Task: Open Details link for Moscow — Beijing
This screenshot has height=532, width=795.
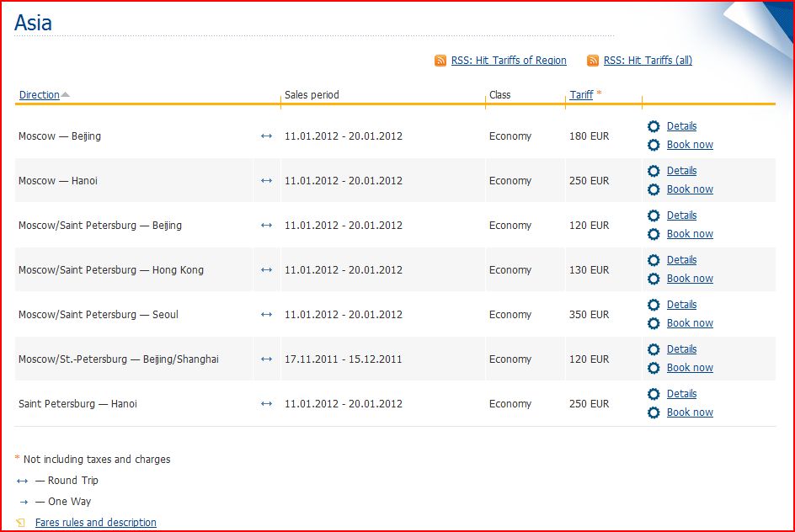Action: click(681, 126)
